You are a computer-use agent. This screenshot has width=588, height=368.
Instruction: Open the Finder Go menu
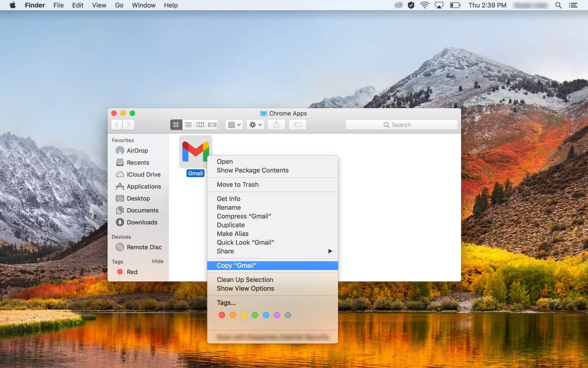119,5
